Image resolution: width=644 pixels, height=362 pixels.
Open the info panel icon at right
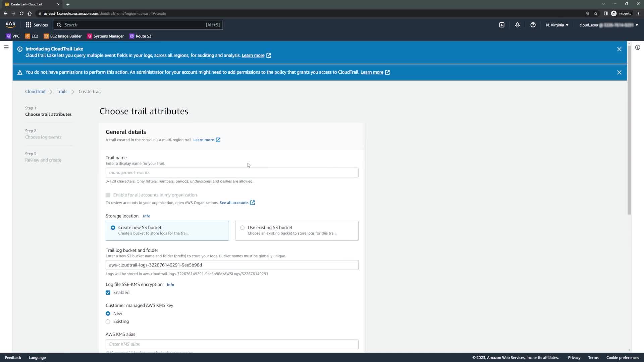click(637, 48)
